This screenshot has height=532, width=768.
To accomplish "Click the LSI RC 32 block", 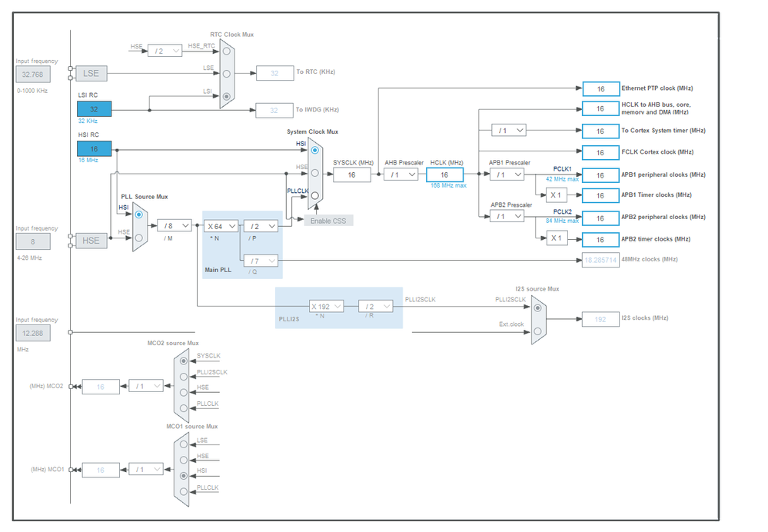I will point(94,108).
